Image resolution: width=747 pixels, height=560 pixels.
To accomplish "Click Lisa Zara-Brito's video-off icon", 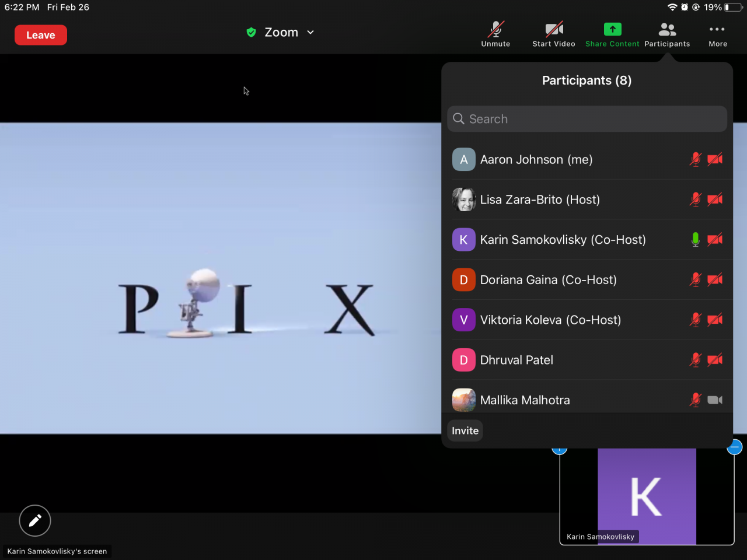I will (x=715, y=199).
